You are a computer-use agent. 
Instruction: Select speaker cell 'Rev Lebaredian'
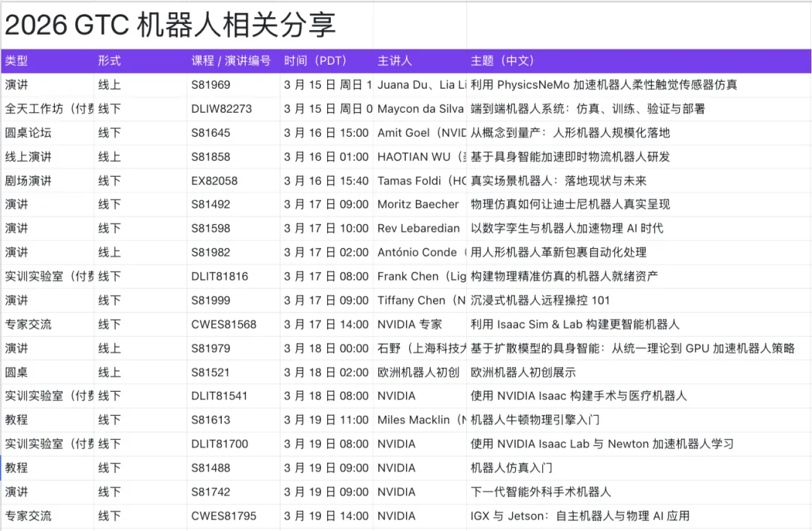(x=419, y=229)
